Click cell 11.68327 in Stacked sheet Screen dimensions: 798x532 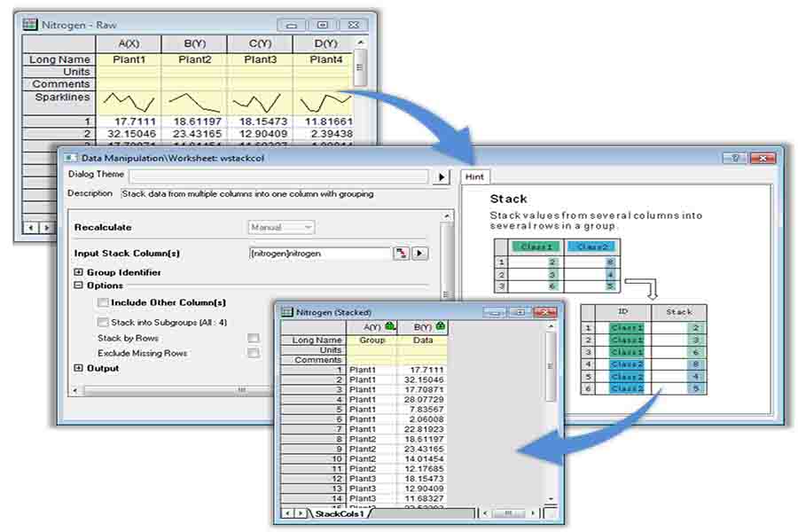pyautogui.click(x=422, y=498)
